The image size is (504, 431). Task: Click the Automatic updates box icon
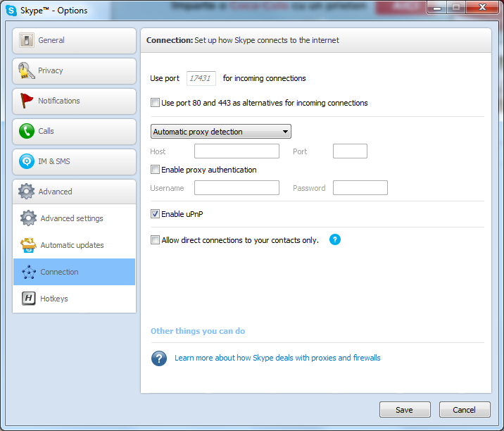(x=28, y=245)
